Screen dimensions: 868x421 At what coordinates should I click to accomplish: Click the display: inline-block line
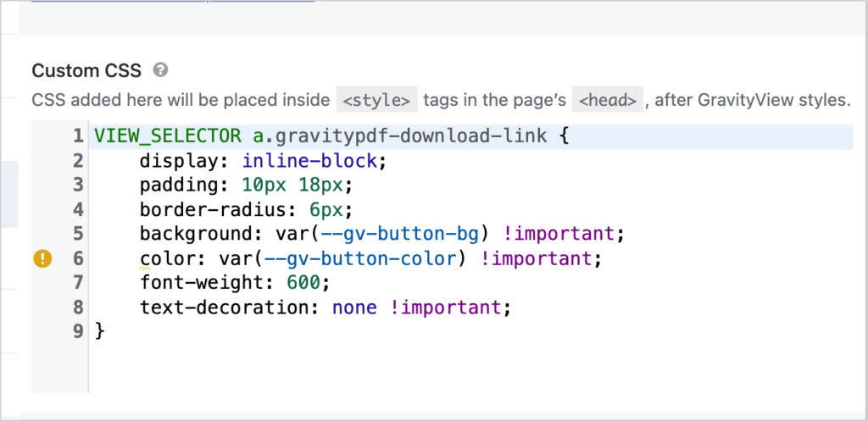pos(263,161)
